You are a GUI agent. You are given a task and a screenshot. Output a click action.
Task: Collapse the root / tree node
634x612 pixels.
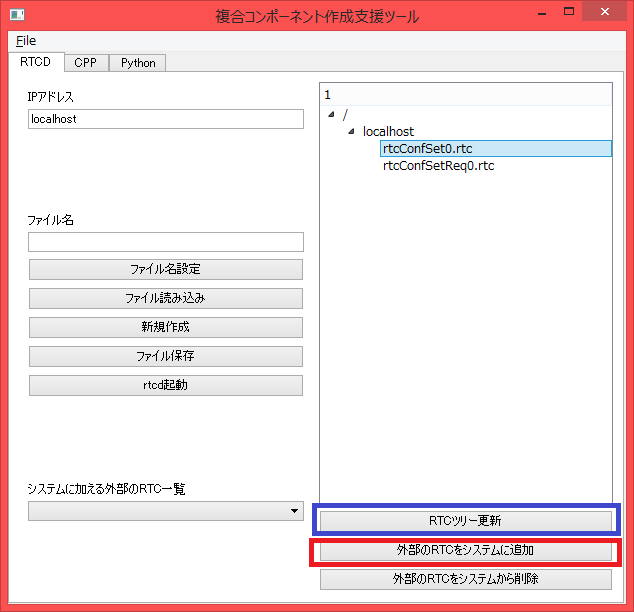332,114
